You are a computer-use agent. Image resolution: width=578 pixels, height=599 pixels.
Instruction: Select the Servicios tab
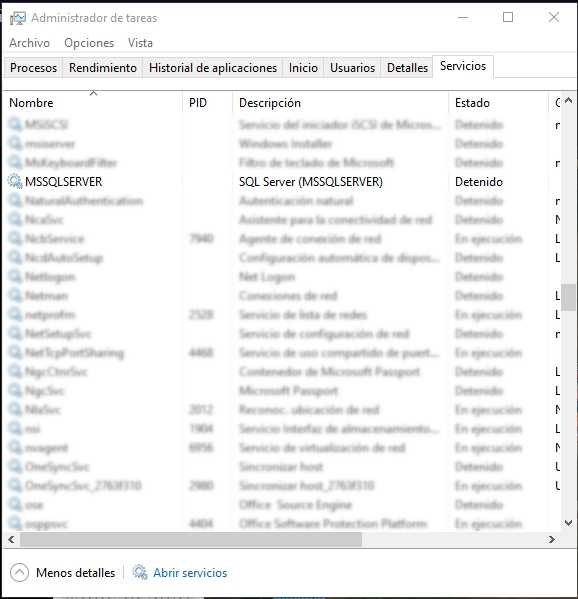[x=463, y=66]
